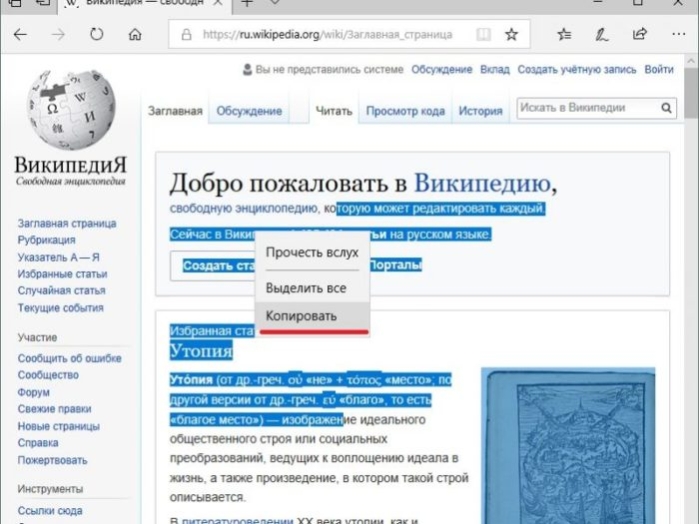Click the add notes pen icon
Screen dimensions: 699x524
(602, 34)
